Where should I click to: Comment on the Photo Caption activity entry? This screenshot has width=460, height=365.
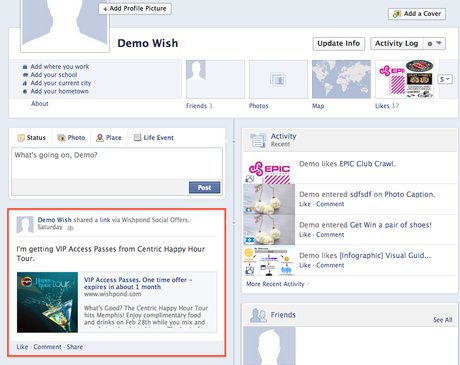330,204
